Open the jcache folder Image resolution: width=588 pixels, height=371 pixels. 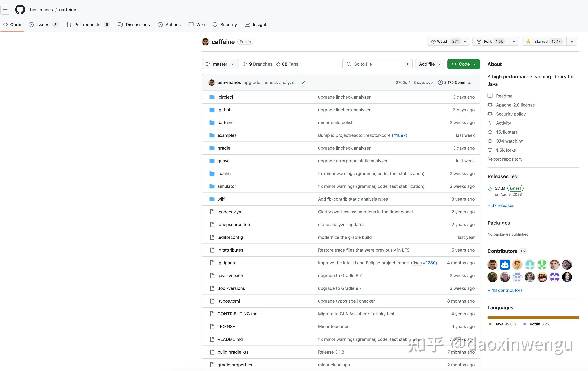tap(224, 174)
